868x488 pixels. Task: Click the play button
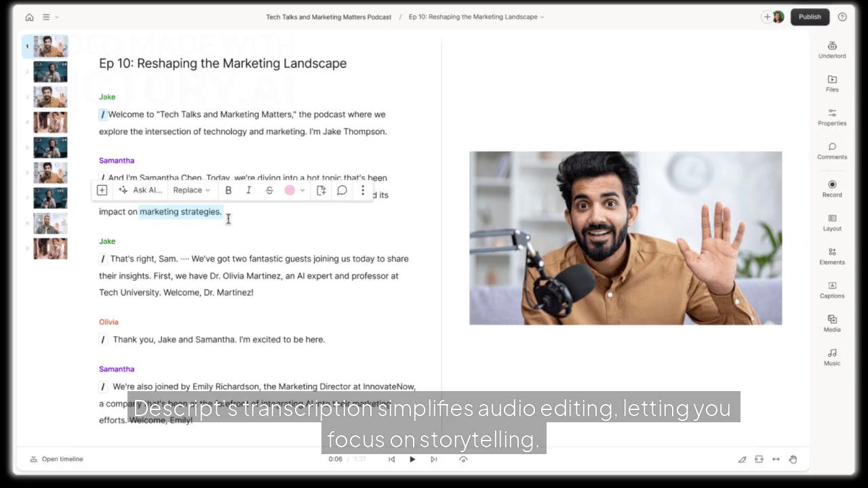[412, 460]
